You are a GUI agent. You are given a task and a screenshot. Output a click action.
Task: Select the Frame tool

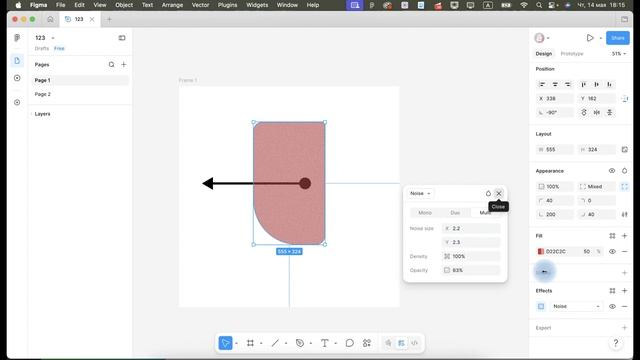(x=250, y=343)
